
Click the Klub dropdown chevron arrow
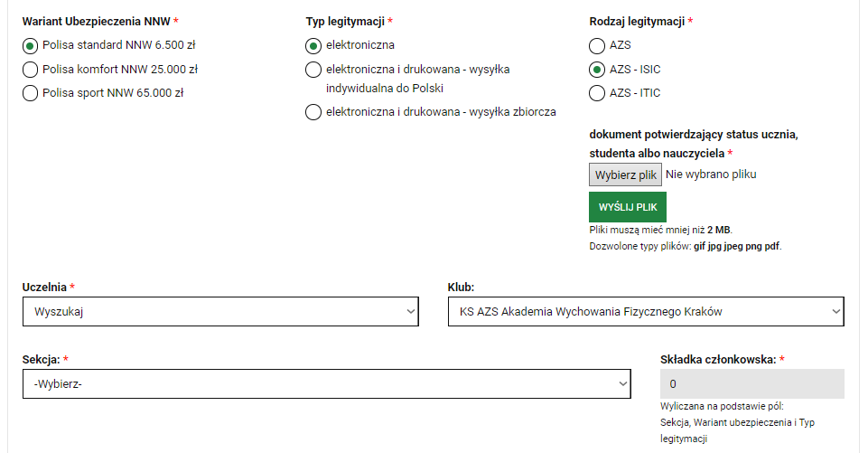point(835,312)
